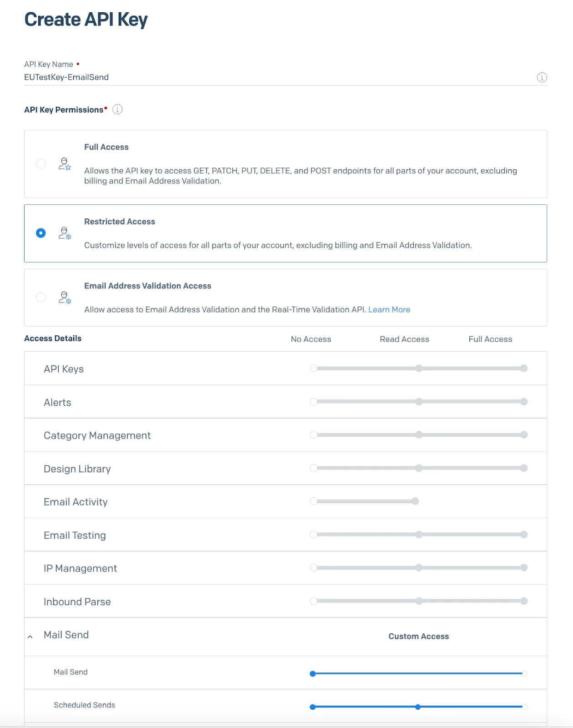The width and height of the screenshot is (573, 728).
Task: Click the Full Access column header
Action: pos(490,339)
